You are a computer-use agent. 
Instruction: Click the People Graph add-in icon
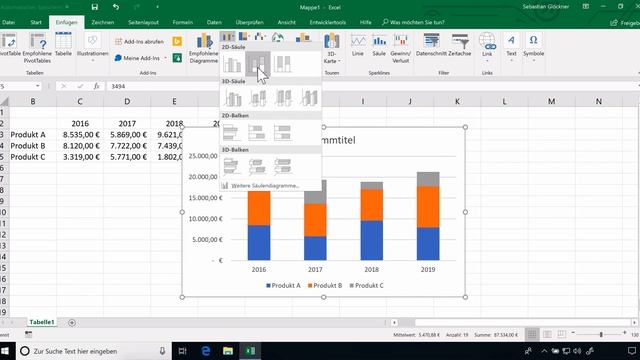click(177, 58)
